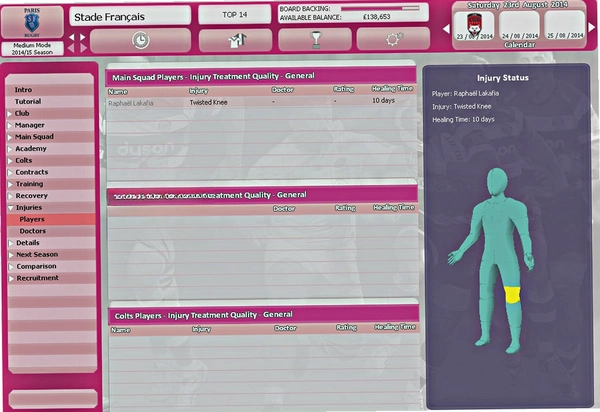Click the Calendar label
Screen dimensions: 600x412
519,45
